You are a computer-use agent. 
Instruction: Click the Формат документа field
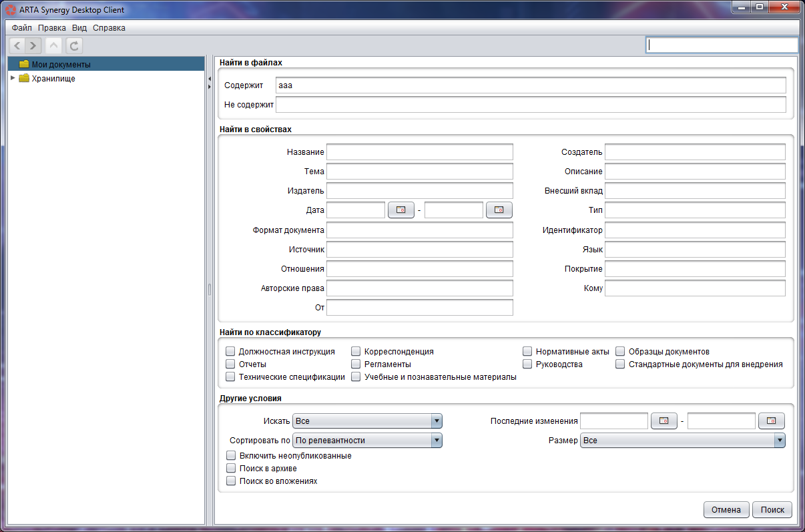[420, 230]
